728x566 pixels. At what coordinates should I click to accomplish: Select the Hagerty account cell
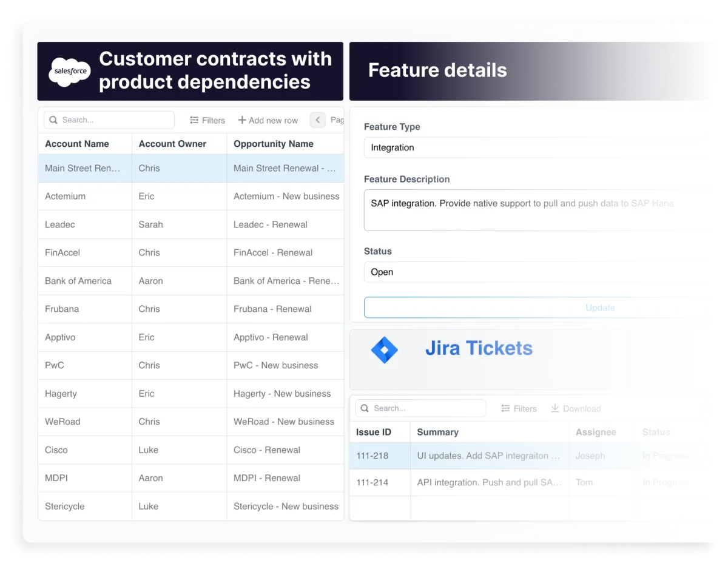pyautogui.click(x=85, y=394)
